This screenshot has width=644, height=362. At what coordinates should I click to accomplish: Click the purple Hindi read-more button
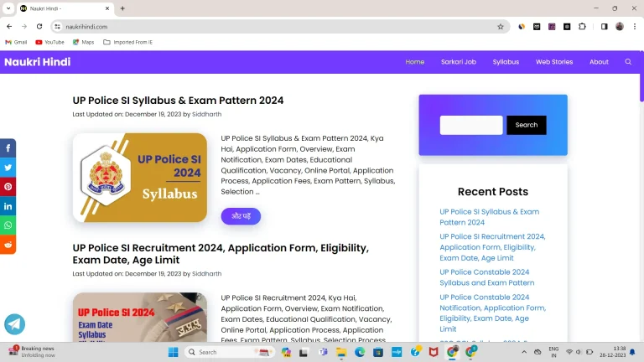(241, 216)
